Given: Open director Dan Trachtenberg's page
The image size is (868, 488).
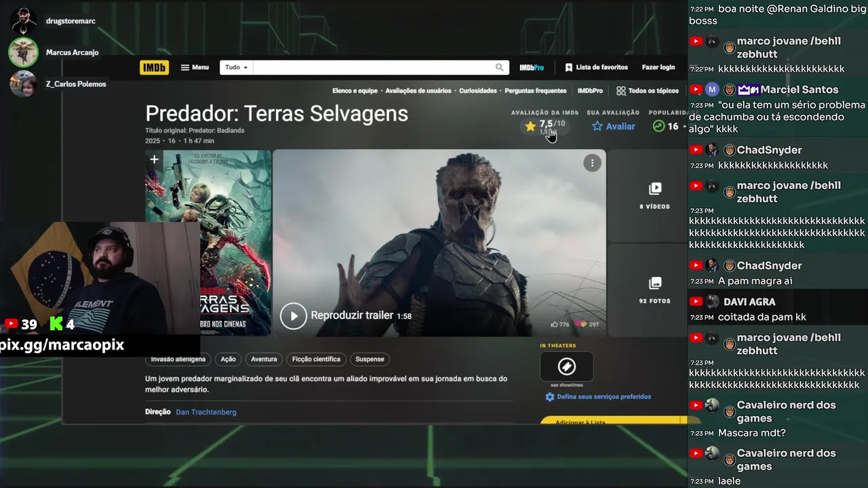Looking at the screenshot, I should coord(206,412).
